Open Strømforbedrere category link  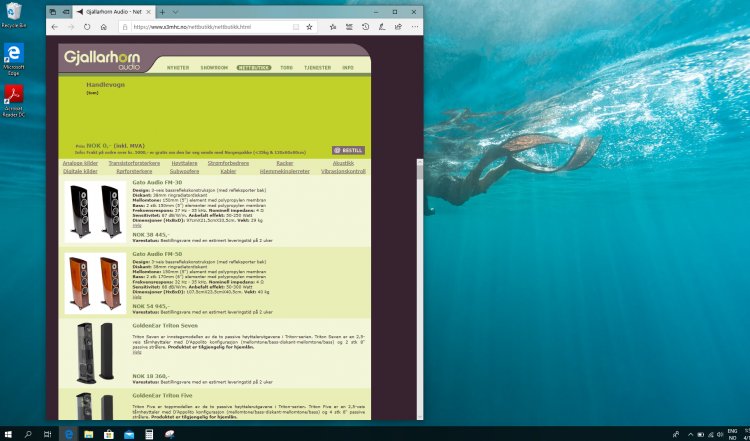click(x=228, y=163)
